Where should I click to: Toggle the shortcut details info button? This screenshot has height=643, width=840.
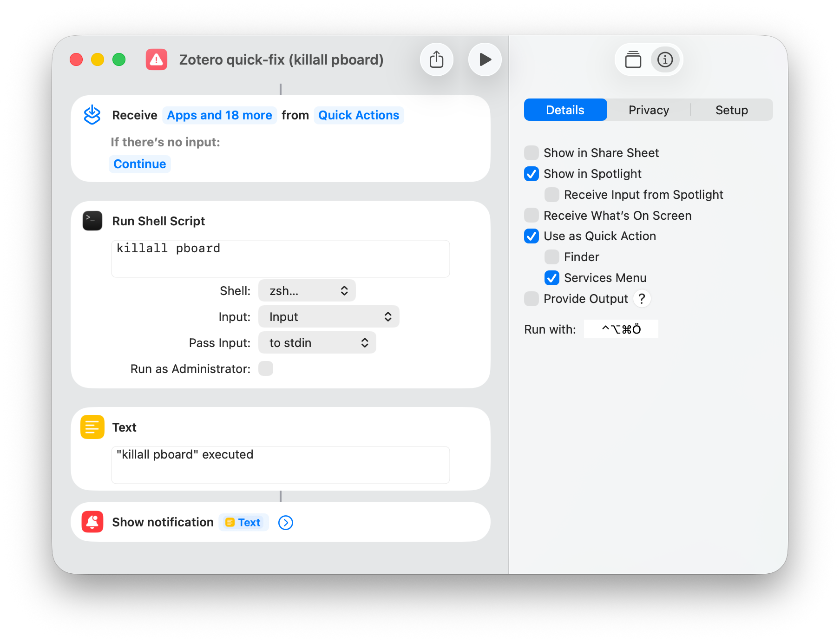tap(665, 59)
